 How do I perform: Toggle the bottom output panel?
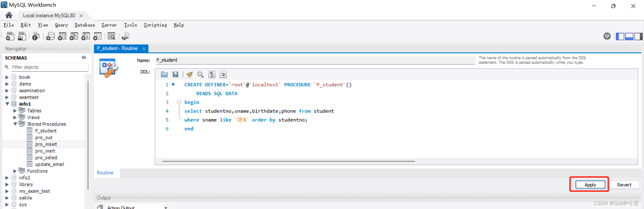[x=629, y=36]
